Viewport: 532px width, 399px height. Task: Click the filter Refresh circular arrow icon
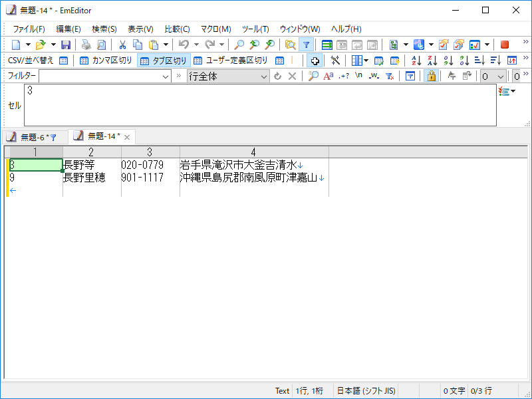(x=277, y=76)
